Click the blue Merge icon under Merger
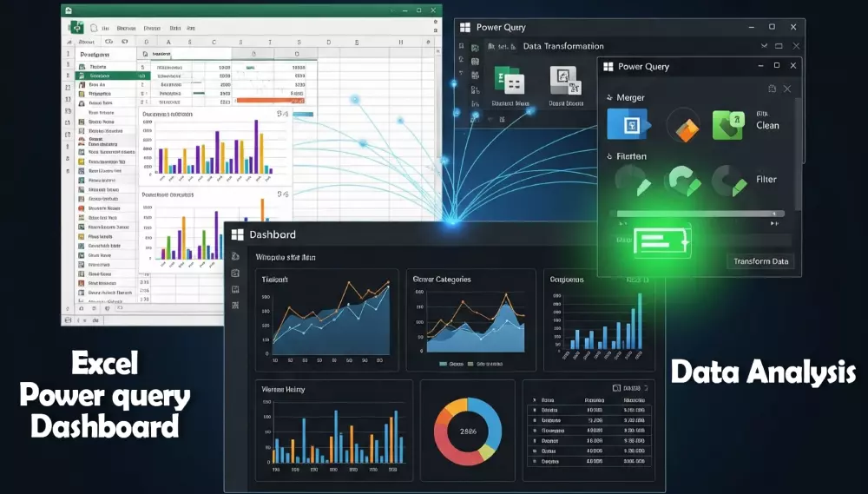 pos(628,124)
